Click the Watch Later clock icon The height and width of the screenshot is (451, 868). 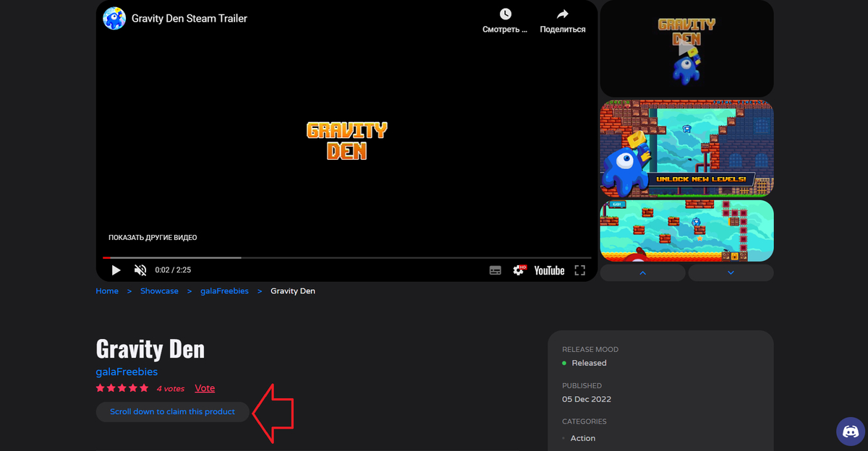coord(504,13)
